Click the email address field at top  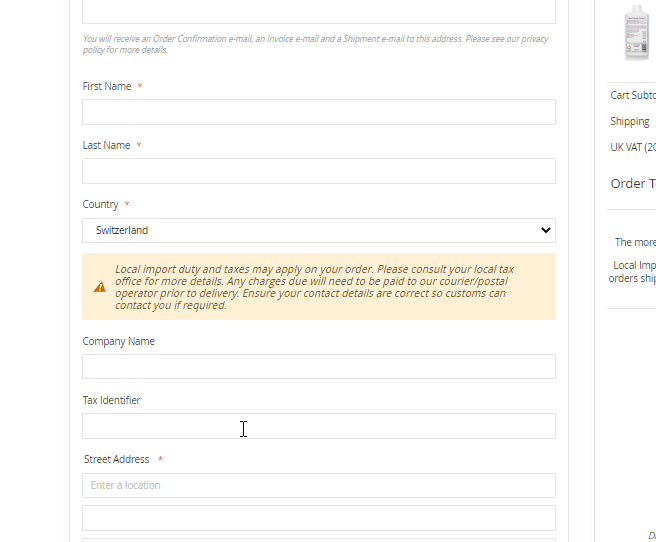(318, 12)
